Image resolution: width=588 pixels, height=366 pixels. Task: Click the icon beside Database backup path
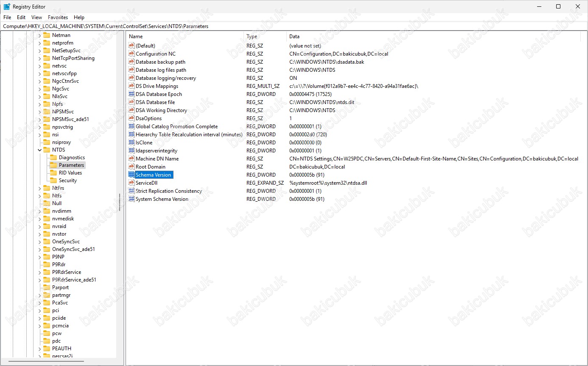[132, 62]
